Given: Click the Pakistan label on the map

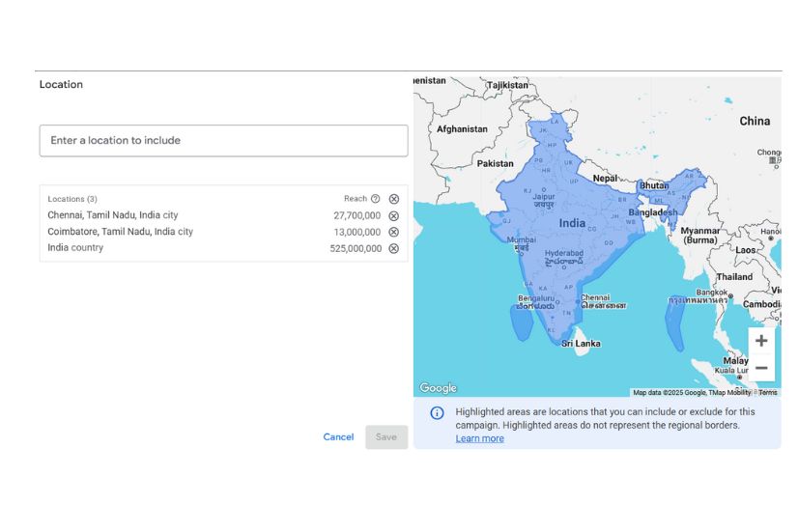Looking at the screenshot, I should (496, 164).
